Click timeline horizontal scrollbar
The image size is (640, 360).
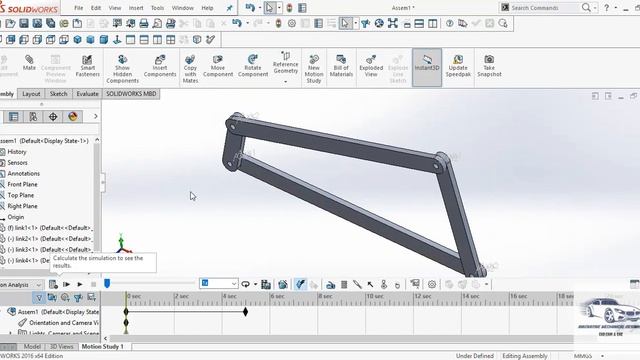click(x=341, y=338)
